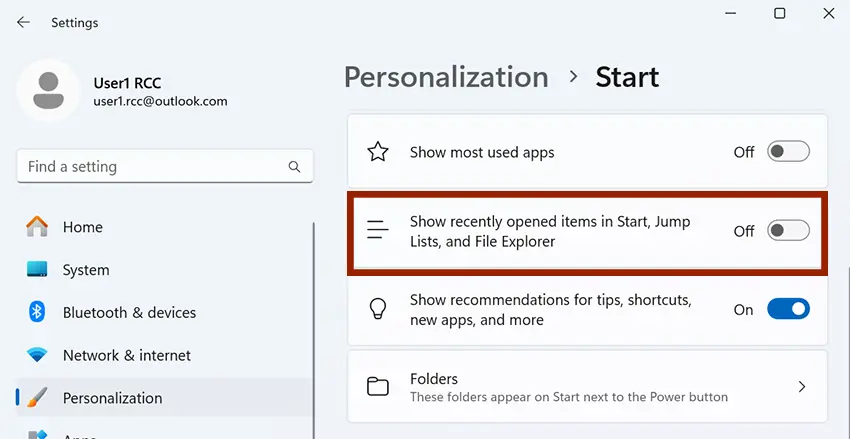Turn on Show recently opened items toggle
The width and height of the screenshot is (850, 439).
(x=788, y=230)
